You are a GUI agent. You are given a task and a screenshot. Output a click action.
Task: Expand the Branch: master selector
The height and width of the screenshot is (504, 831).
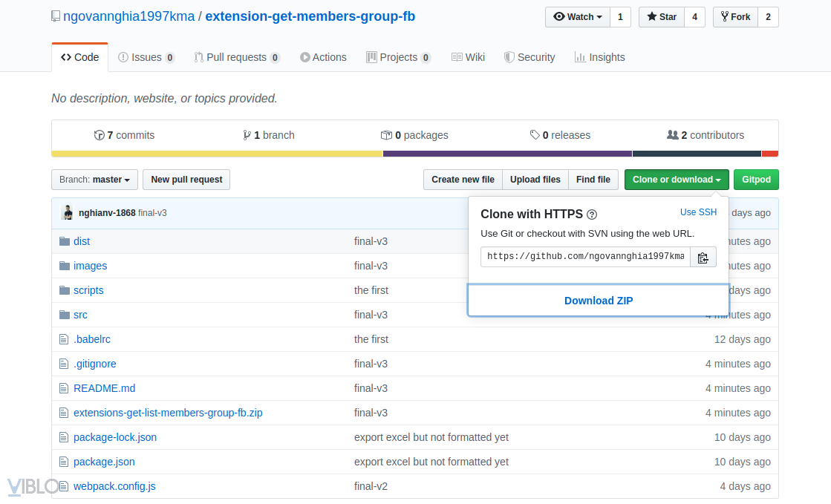94,180
